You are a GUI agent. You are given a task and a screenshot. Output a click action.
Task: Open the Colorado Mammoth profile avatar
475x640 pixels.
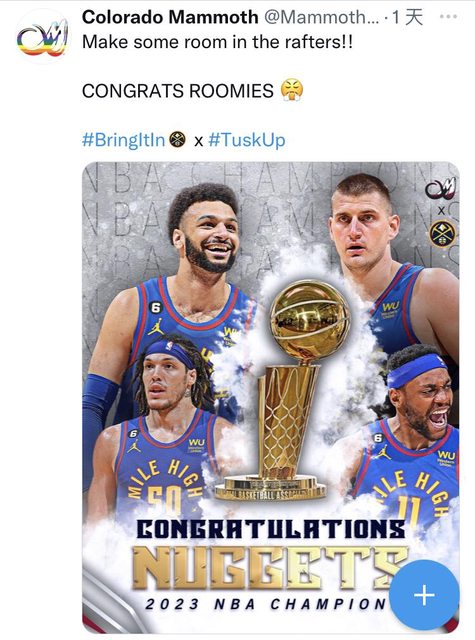click(x=42, y=38)
